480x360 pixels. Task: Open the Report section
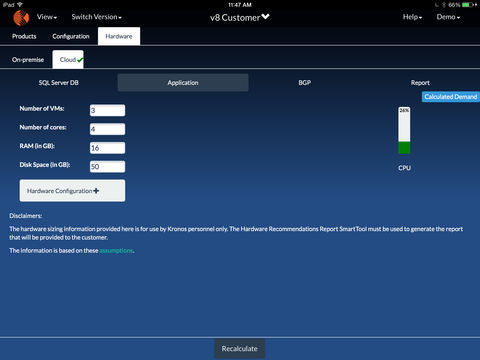tap(420, 83)
